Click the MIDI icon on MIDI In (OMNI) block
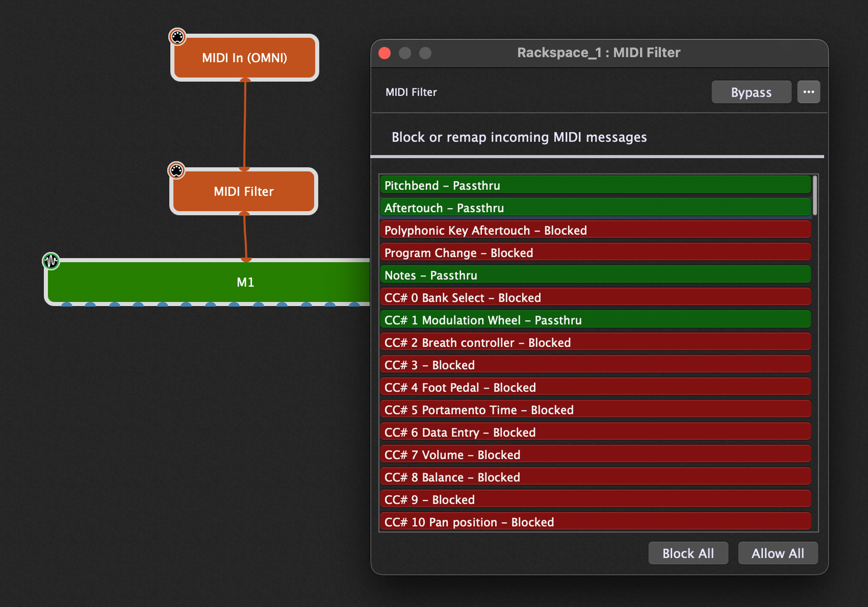This screenshot has width=868, height=607. coord(177,37)
